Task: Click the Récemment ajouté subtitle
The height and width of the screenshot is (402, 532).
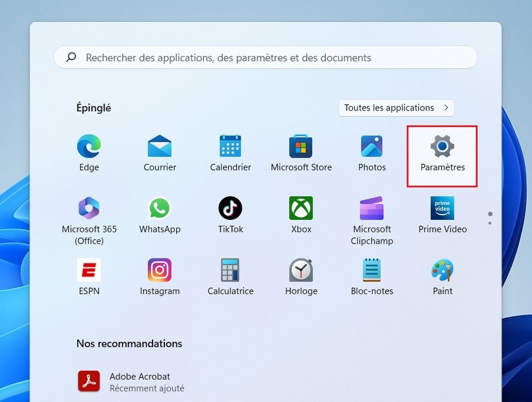Action: (147, 388)
